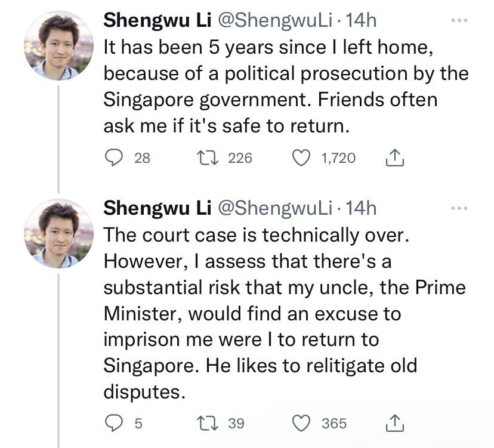This screenshot has height=448, width=494.
Task: Open the 14h timestamp of second tweet
Action: [x=361, y=208]
